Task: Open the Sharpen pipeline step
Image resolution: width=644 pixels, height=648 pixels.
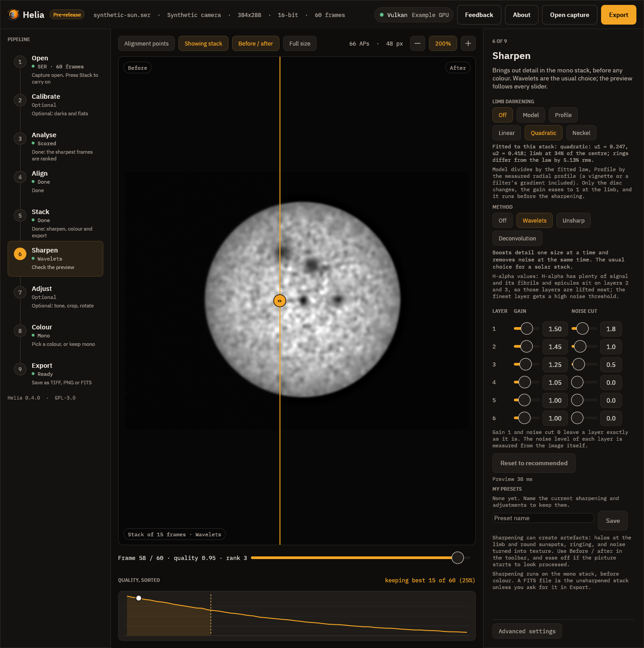Action: click(55, 259)
